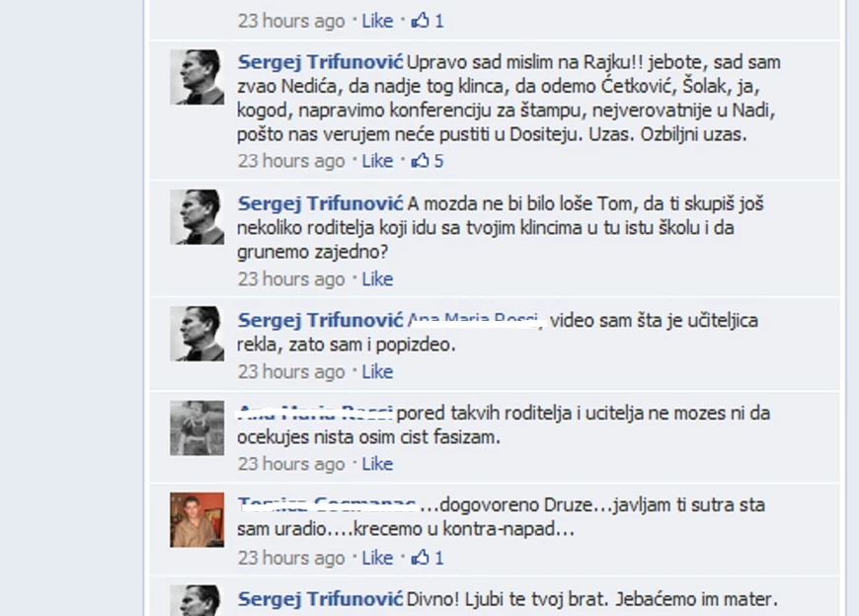The height and width of the screenshot is (616, 859).
Task: Like the 'krecemo u kontra-napad' comment
Action: 377,558
